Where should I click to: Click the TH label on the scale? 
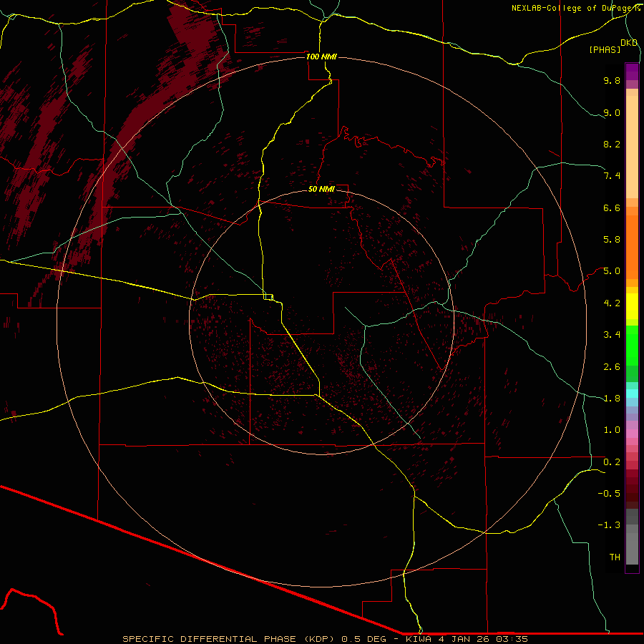[x=615, y=557]
